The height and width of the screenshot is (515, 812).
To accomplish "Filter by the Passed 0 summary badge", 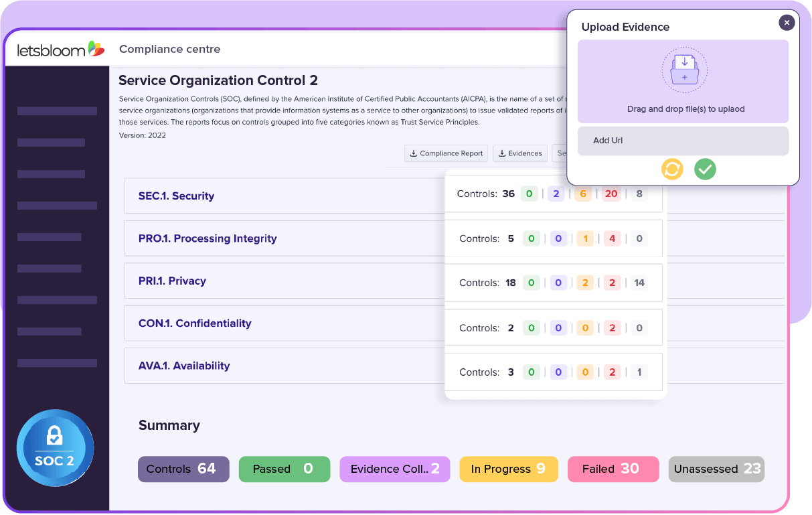I will 285,469.
